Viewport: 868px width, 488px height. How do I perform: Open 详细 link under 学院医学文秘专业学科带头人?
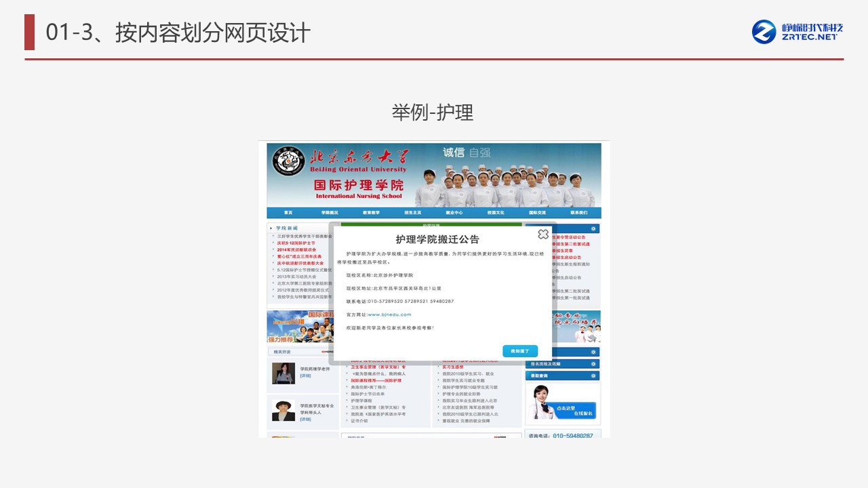306,420
